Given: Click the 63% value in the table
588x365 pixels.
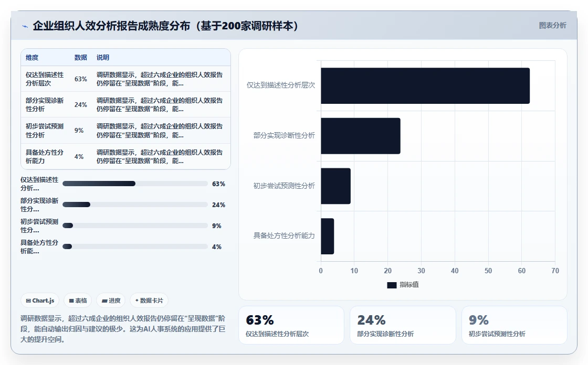Looking at the screenshot, I should pos(81,79).
